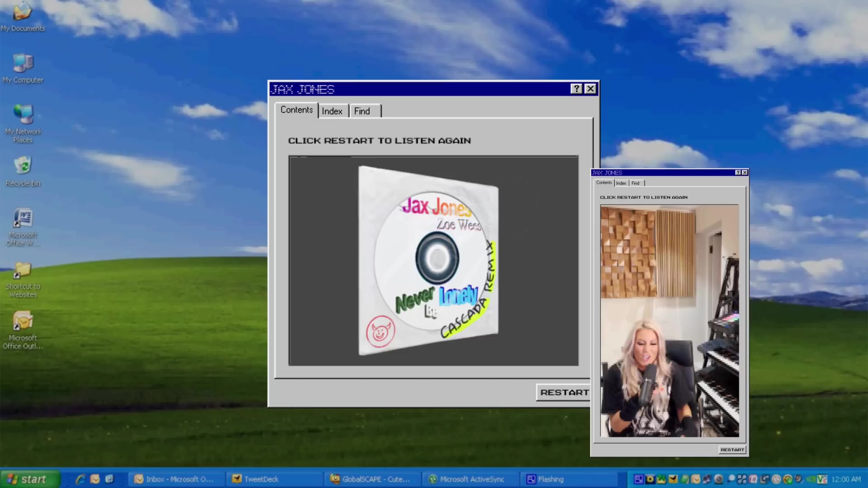
Task: Click ActiveSync green check tray icon
Action: click(x=788, y=479)
